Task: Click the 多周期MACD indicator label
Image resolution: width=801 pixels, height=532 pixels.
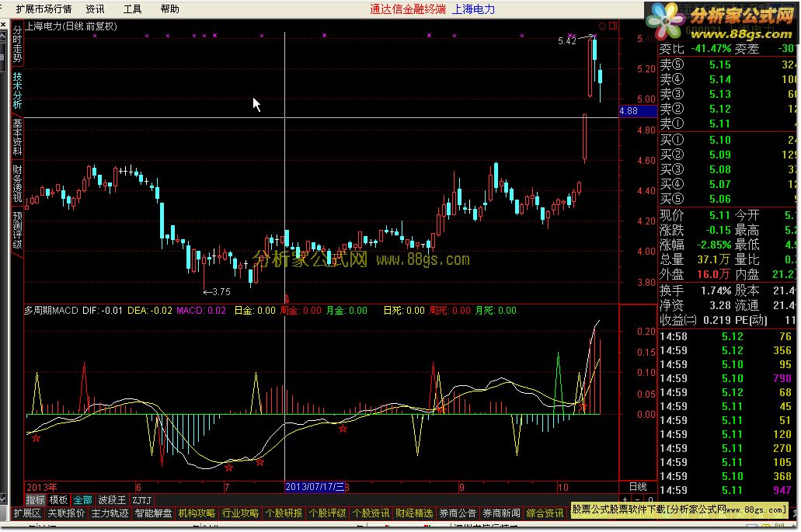Action: 51,310
